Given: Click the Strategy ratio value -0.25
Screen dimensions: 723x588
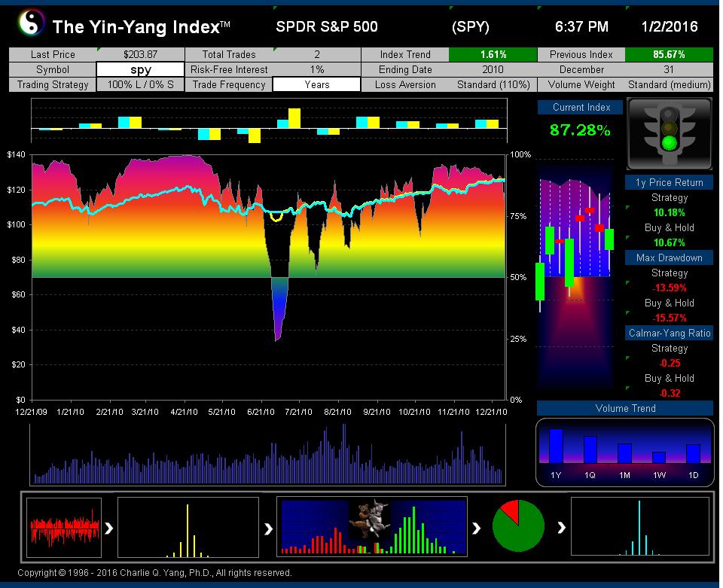Looking at the screenshot, I should 669,363.
